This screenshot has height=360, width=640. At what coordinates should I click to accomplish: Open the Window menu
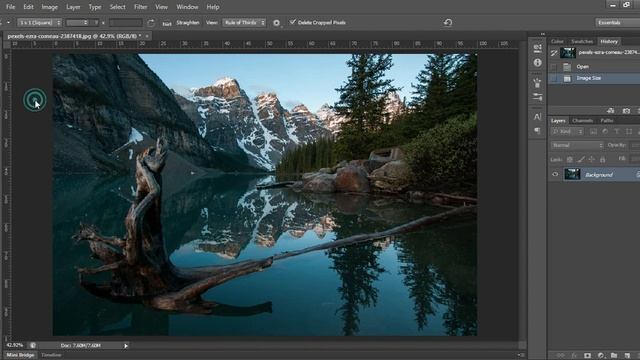(187, 7)
